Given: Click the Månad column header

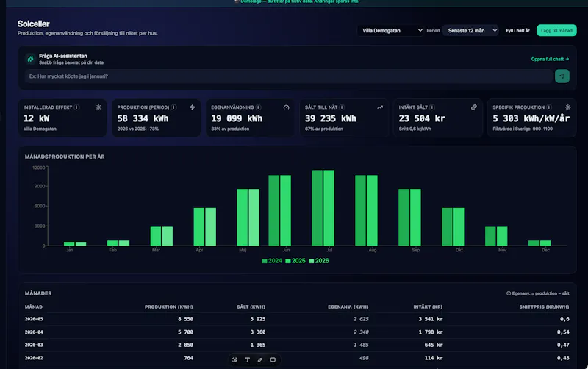Looking at the screenshot, I should tap(34, 307).
